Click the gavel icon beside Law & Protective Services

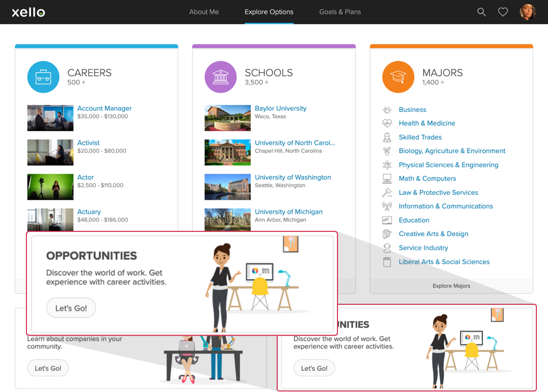click(387, 192)
